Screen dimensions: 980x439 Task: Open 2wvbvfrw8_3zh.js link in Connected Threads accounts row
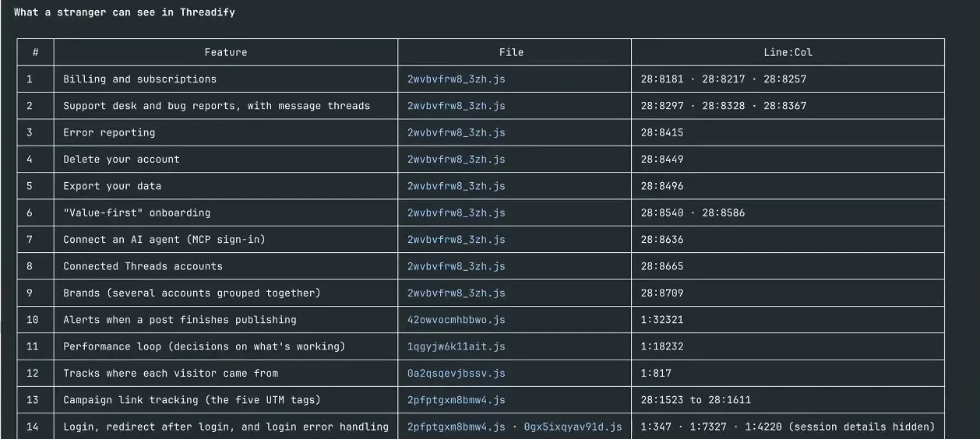(x=457, y=266)
